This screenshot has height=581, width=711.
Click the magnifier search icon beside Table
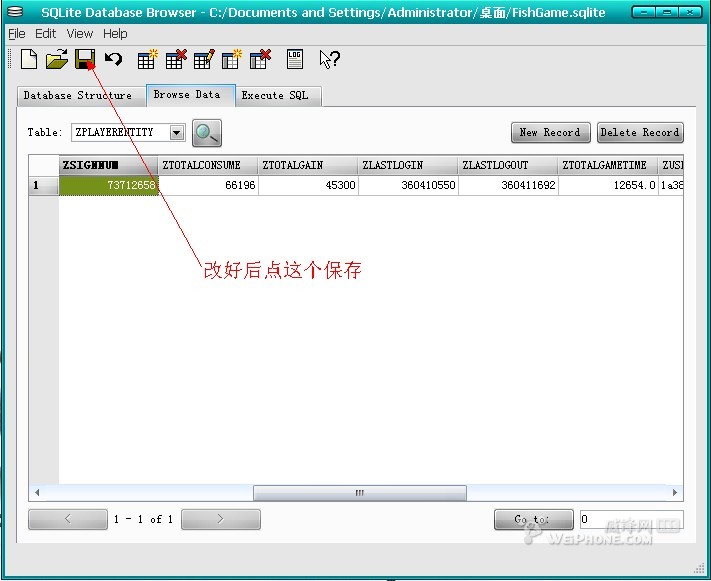pos(207,133)
